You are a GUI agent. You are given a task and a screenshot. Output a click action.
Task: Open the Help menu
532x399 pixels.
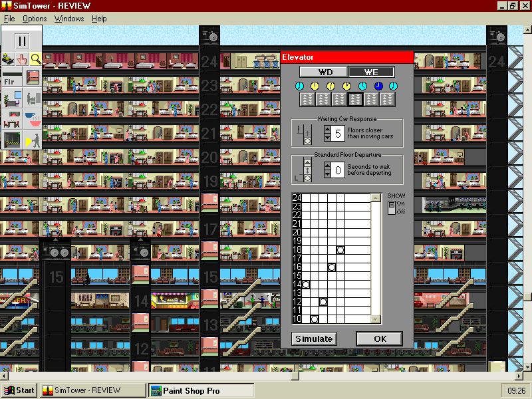pyautogui.click(x=99, y=19)
